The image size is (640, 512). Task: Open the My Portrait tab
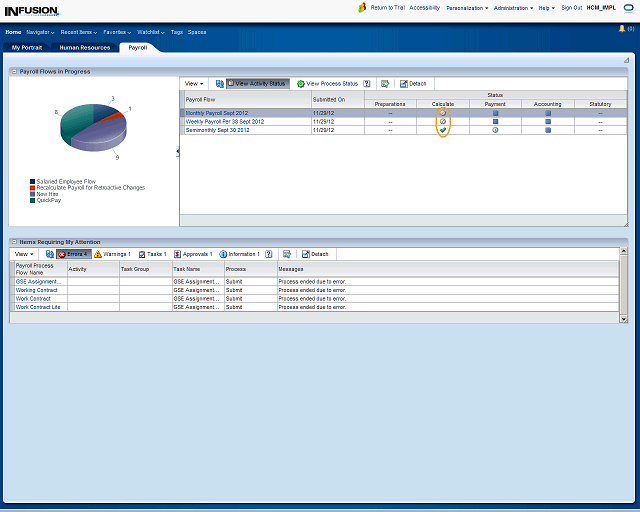27,47
